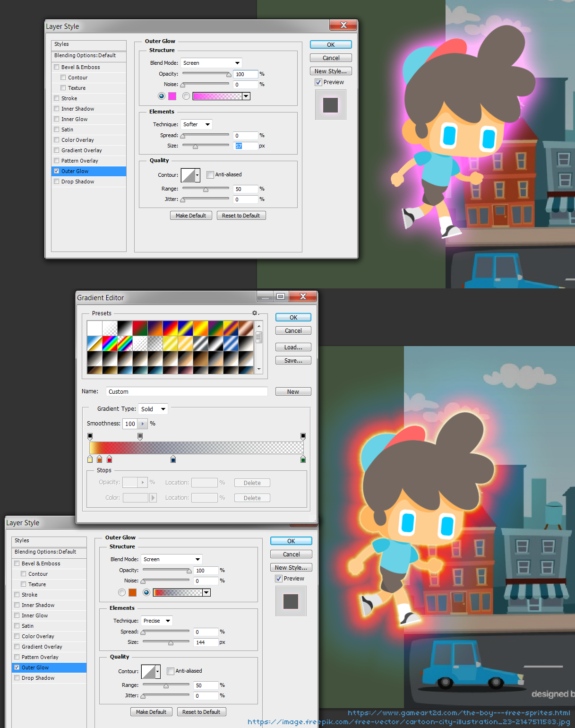Enable Satin checkbox in bottom Layer Style dialog
This screenshot has height=728, width=575.
[x=17, y=626]
